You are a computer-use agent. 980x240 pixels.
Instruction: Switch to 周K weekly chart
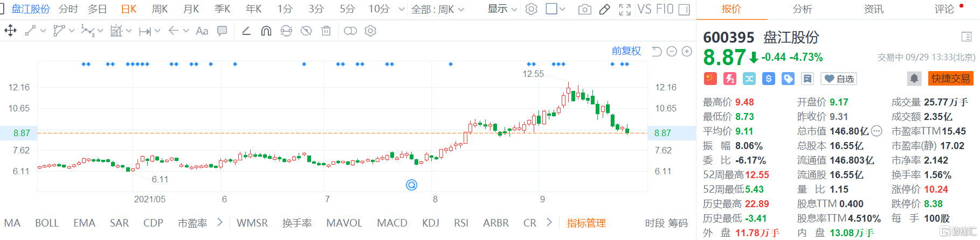[x=160, y=9]
